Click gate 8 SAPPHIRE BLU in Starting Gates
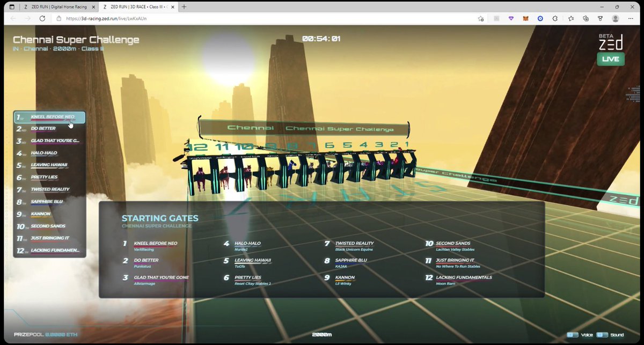 pyautogui.click(x=346, y=263)
